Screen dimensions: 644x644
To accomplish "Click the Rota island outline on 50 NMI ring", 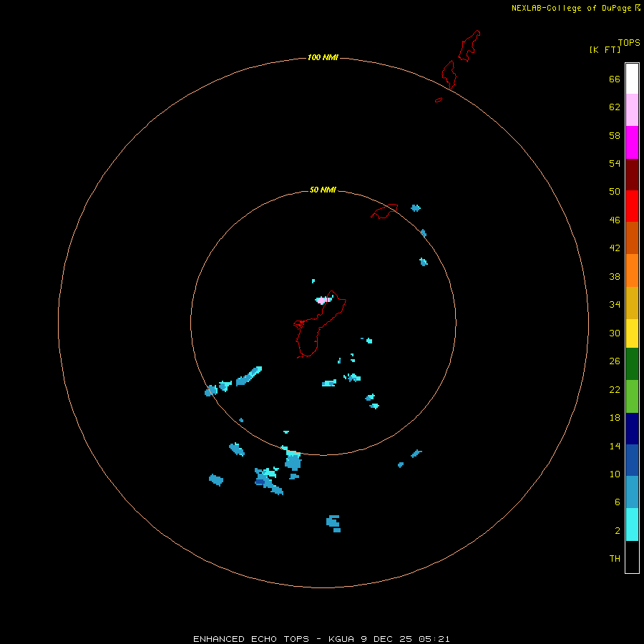I will [x=384, y=211].
